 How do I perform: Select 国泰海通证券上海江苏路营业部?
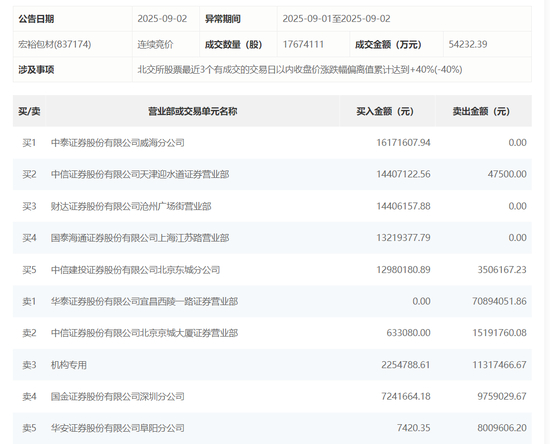point(140,238)
